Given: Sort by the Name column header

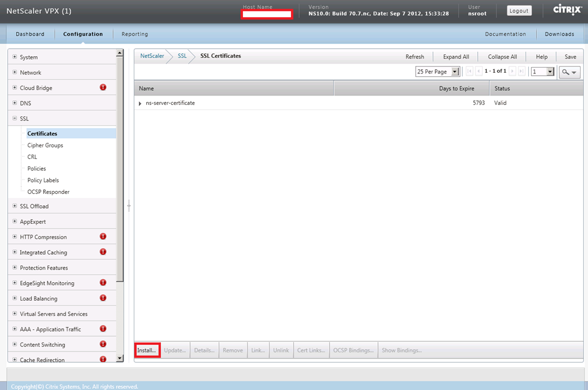Looking at the screenshot, I should (x=234, y=88).
